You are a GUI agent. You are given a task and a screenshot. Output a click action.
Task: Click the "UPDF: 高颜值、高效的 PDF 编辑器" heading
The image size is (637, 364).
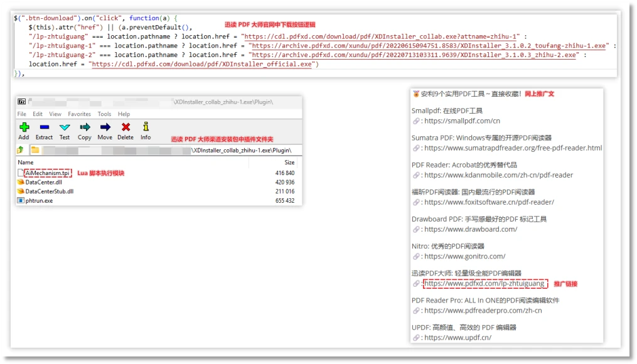(464, 328)
